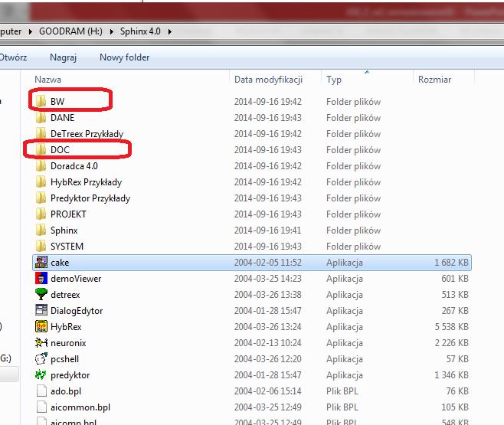Click the neuronix file name

(68, 343)
